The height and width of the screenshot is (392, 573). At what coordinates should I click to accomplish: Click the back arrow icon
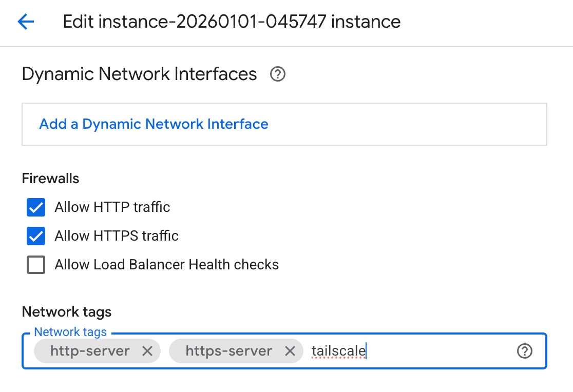tap(26, 22)
